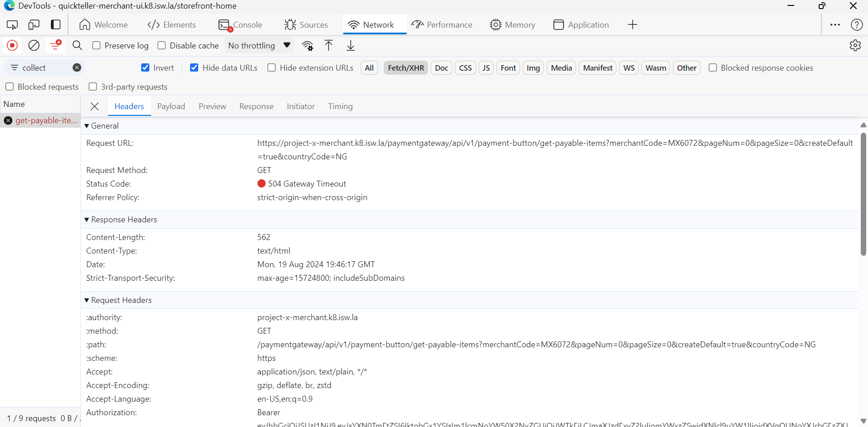Select the Doc filter button
Viewport: 868px width, 427px height.
441,68
